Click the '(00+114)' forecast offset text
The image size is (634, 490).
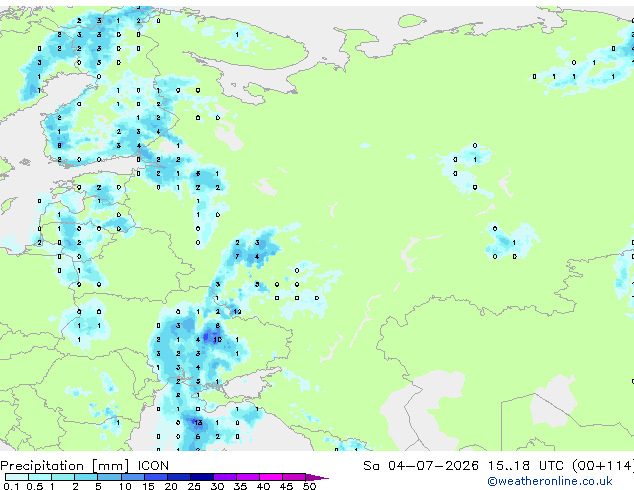602,466
